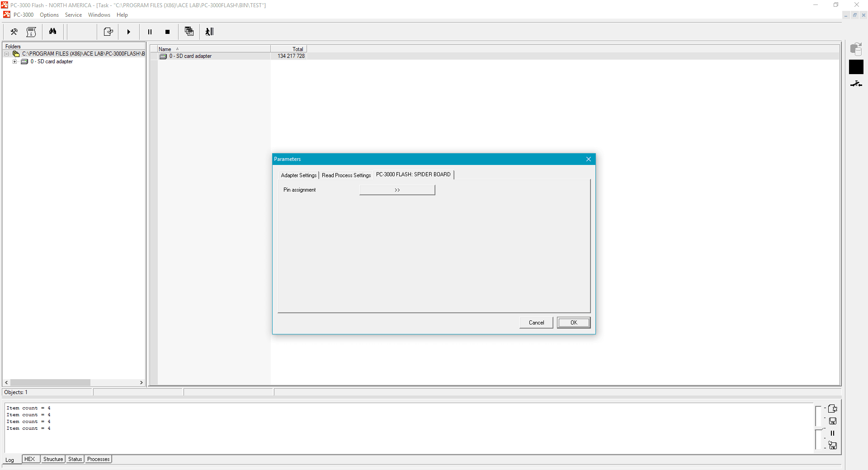Pause log output with the small pause icon

[832, 433]
